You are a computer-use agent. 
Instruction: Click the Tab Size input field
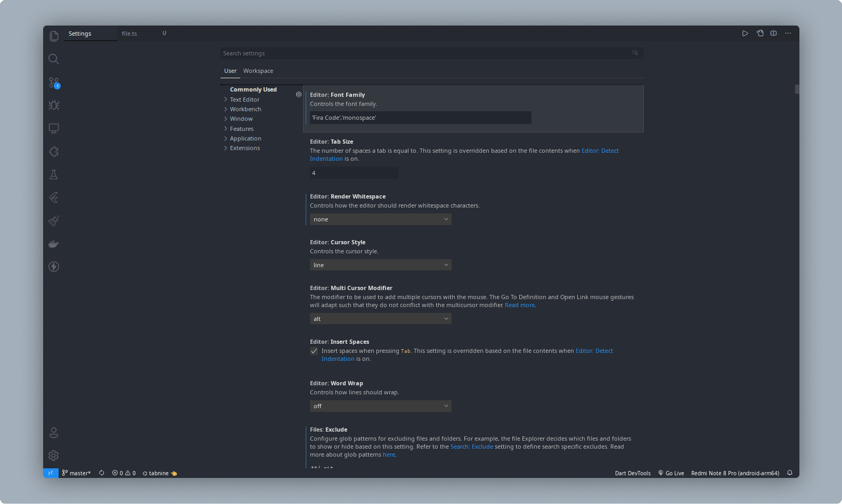354,173
